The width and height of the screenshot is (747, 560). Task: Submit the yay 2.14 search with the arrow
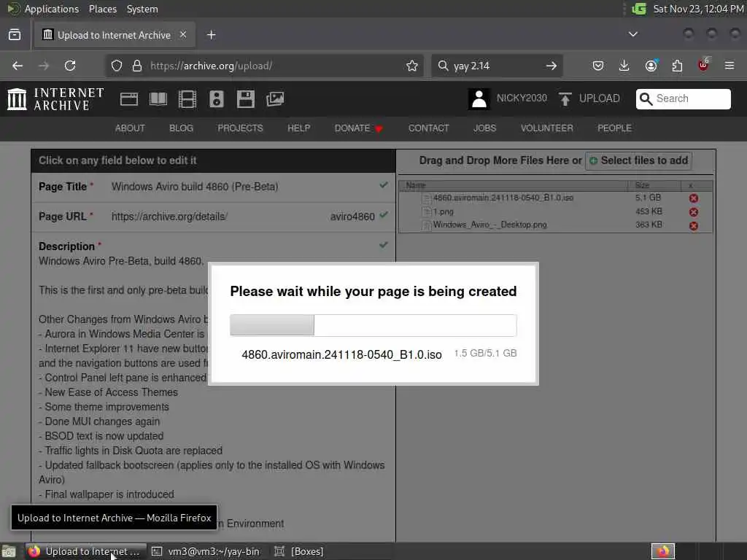point(551,66)
